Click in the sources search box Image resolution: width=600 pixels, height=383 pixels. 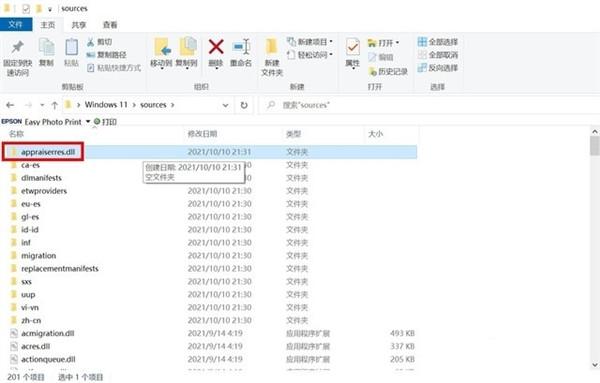[429, 105]
